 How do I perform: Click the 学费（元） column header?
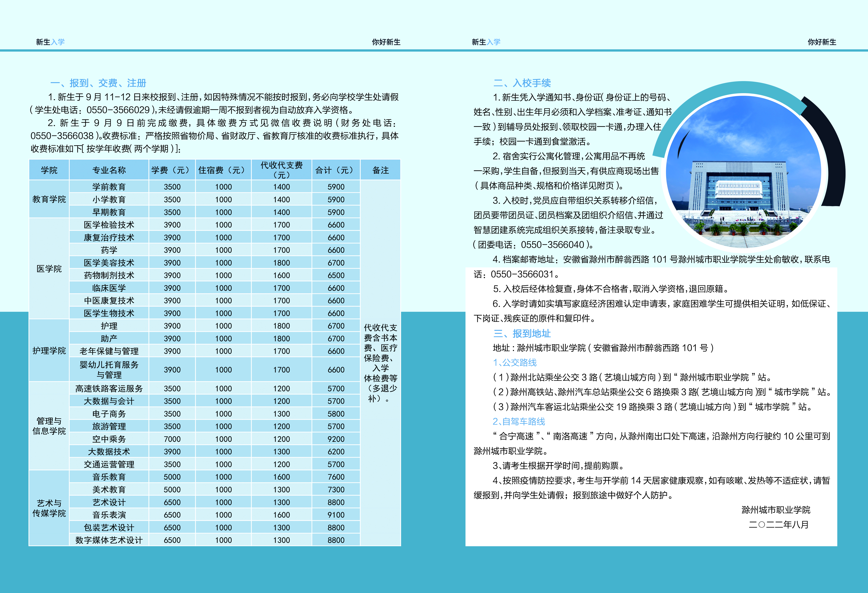pos(172,170)
